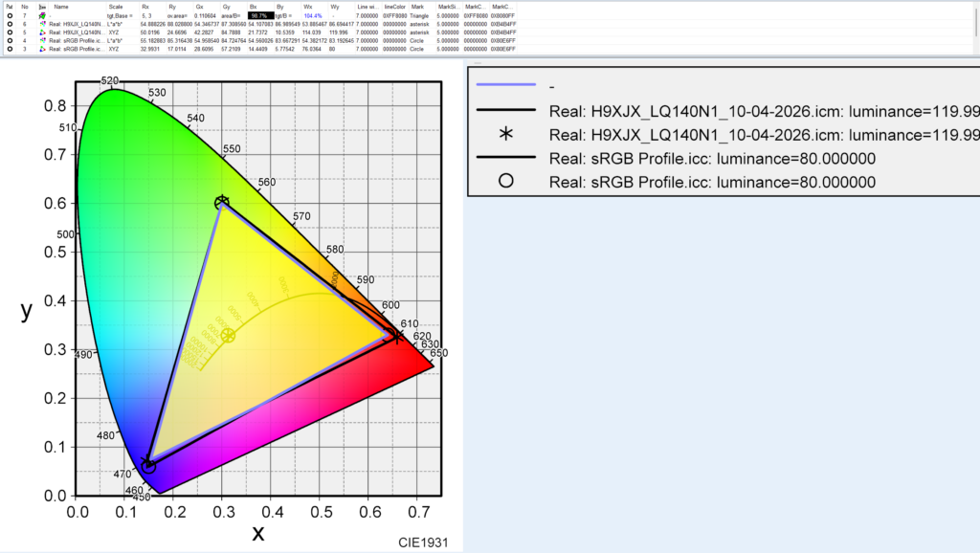
Task: Sort by the Name column header
Action: click(61, 7)
